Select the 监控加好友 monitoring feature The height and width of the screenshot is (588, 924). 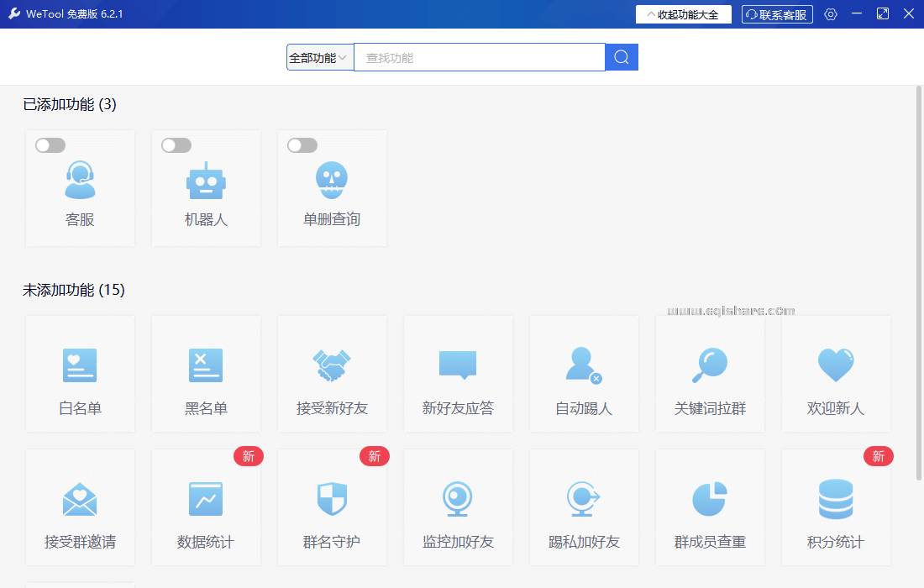458,507
